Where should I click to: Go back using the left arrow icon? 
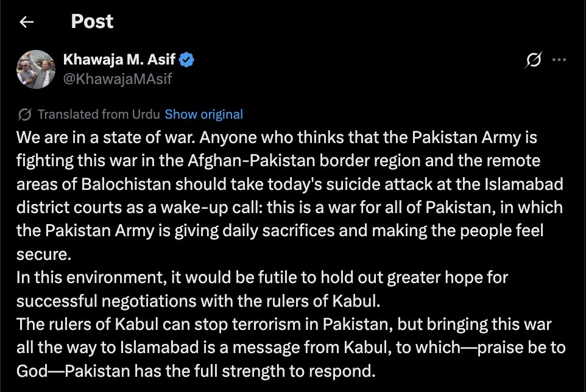pos(24,21)
